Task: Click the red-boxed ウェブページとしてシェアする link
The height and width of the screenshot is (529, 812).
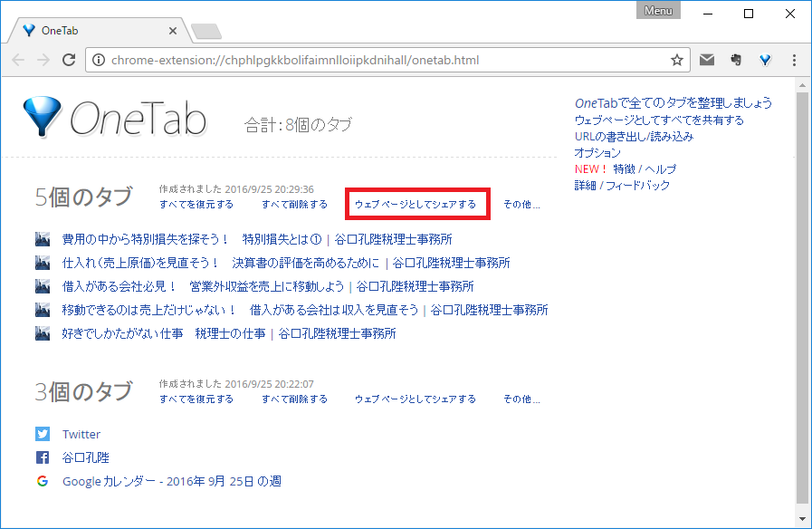Action: click(x=416, y=205)
